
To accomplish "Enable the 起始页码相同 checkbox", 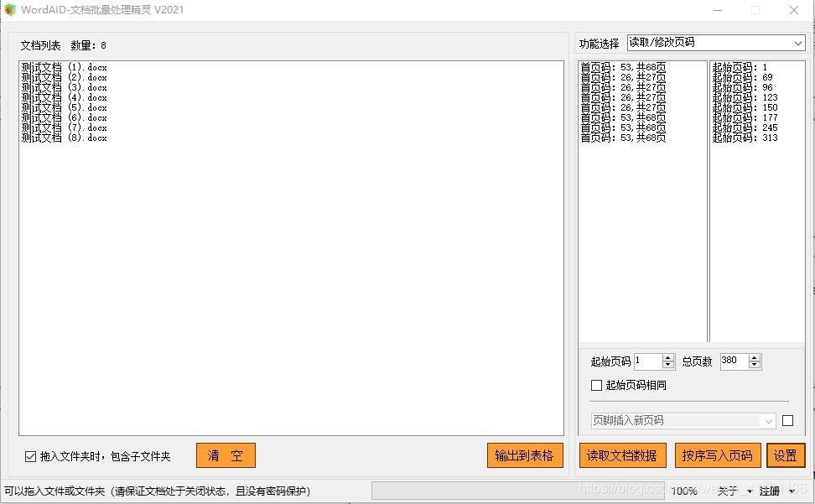I will (x=597, y=386).
